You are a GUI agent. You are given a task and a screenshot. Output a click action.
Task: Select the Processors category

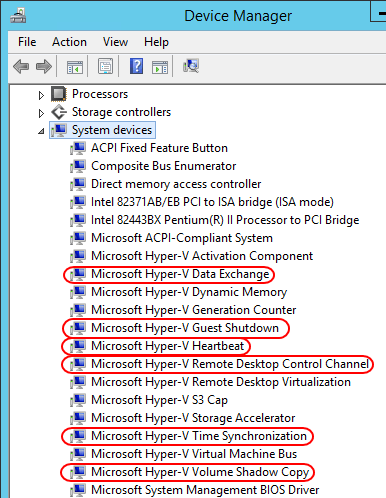pos(100,94)
